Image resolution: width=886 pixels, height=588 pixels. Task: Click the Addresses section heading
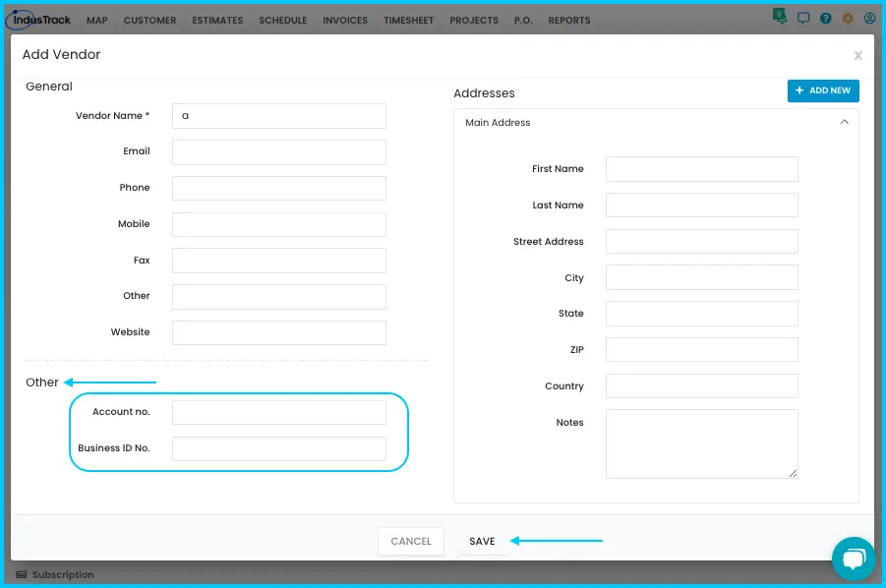[484, 93]
